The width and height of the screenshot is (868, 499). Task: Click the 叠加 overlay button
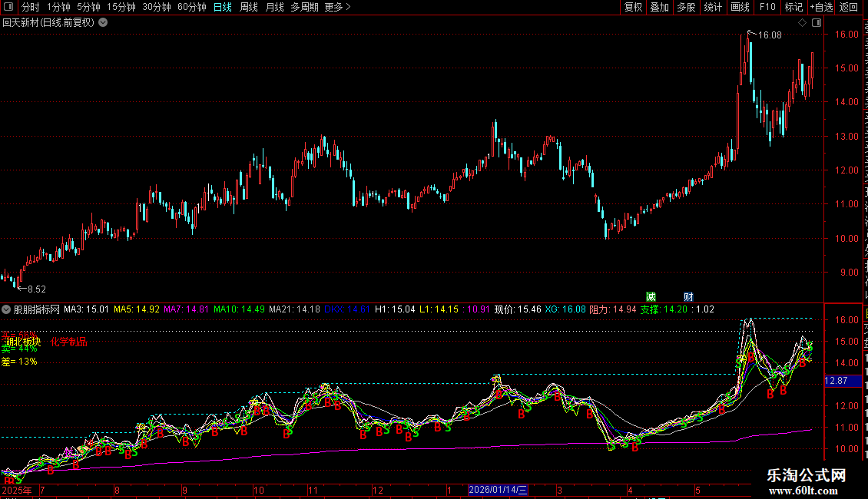point(659,7)
